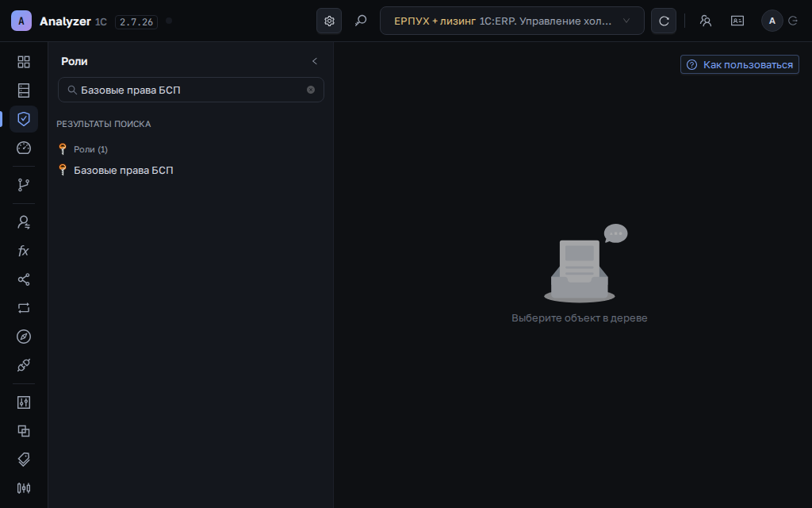812x508 pixels.
Task: Open the share graph icon in sidebar
Action: click(x=23, y=279)
